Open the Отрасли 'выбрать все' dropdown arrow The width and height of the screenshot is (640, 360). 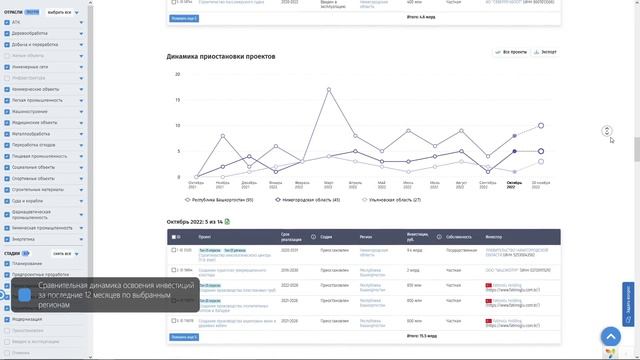77,13
